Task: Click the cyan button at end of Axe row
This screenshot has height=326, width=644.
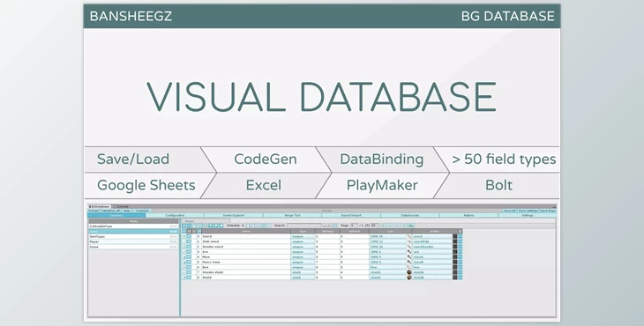Action: (460, 252)
